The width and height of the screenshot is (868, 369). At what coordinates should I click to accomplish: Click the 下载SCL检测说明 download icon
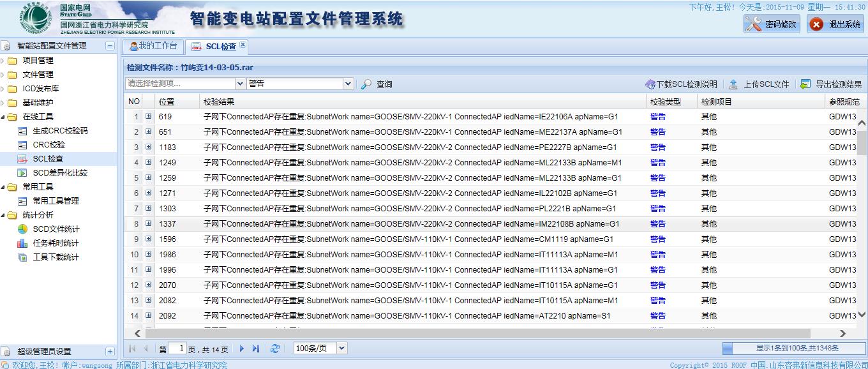click(x=650, y=84)
